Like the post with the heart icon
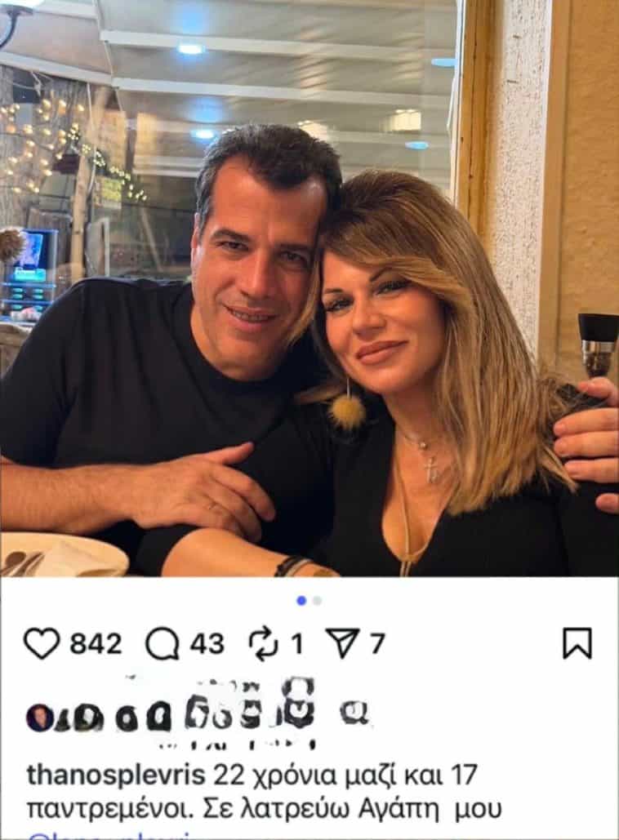The height and width of the screenshot is (840, 619). click(42, 643)
